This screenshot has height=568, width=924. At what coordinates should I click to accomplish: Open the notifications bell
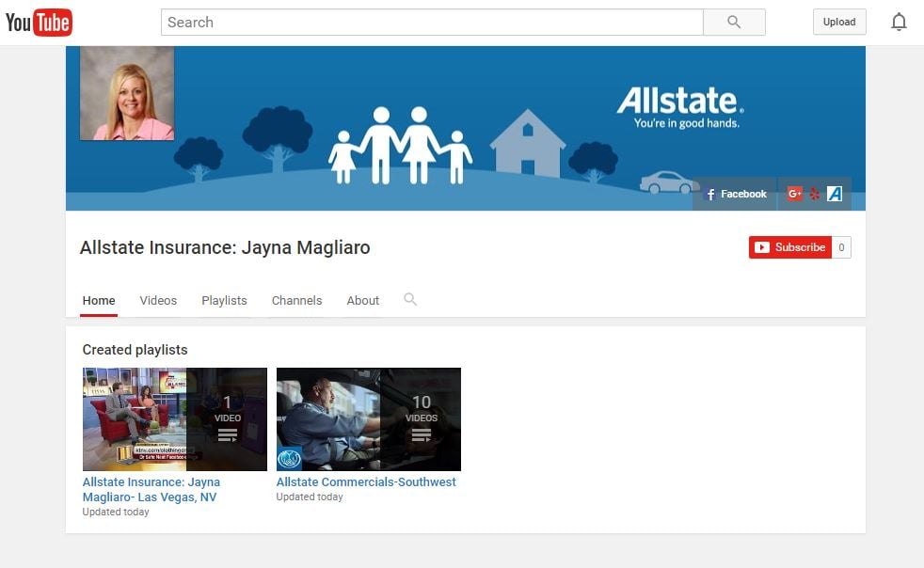click(899, 22)
